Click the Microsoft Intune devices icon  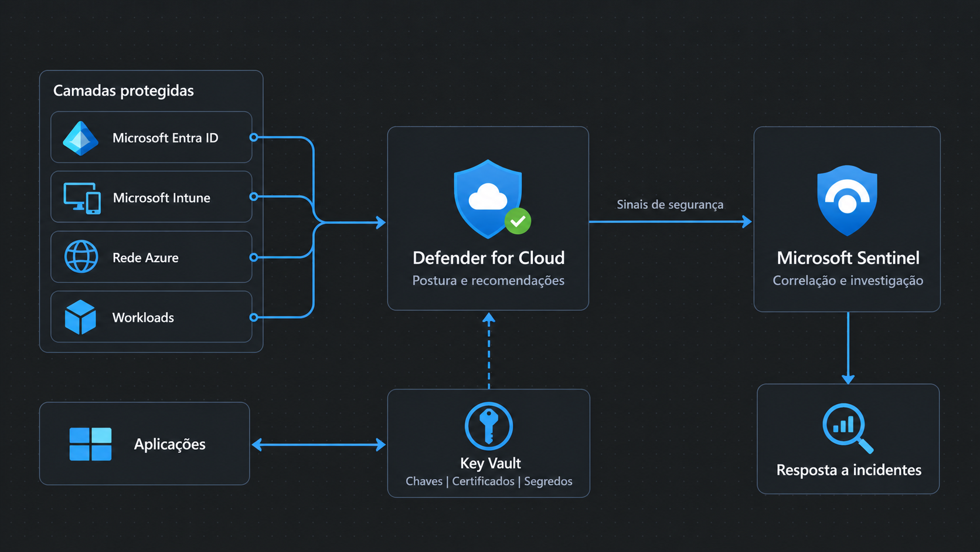pyautogui.click(x=82, y=198)
